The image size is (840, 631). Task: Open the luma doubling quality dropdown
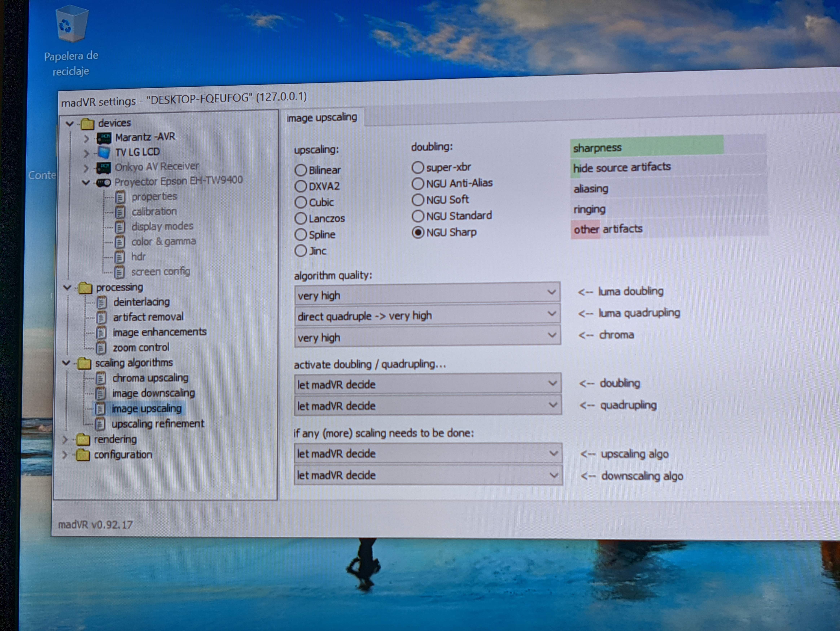pyautogui.click(x=427, y=294)
